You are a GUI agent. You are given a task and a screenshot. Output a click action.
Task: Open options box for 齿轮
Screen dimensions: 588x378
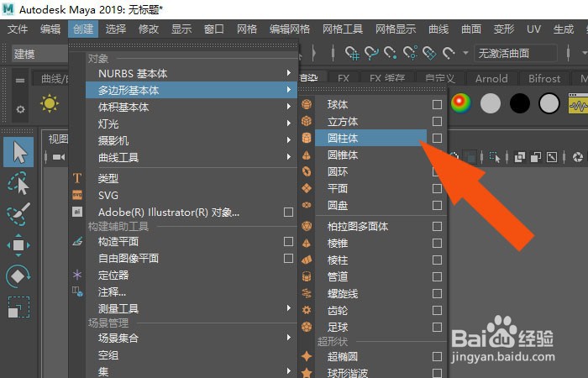[x=437, y=311]
